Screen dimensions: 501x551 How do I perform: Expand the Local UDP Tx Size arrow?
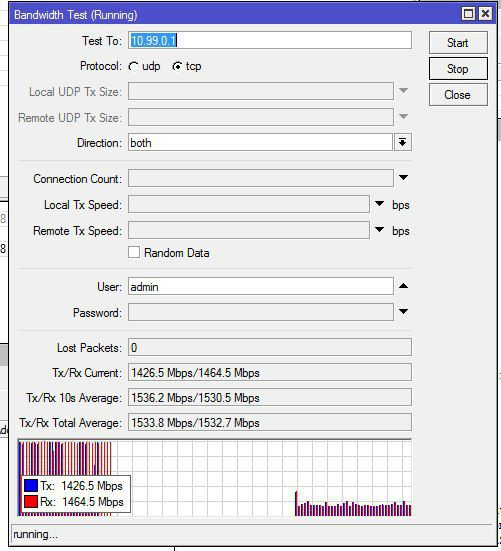click(403, 91)
